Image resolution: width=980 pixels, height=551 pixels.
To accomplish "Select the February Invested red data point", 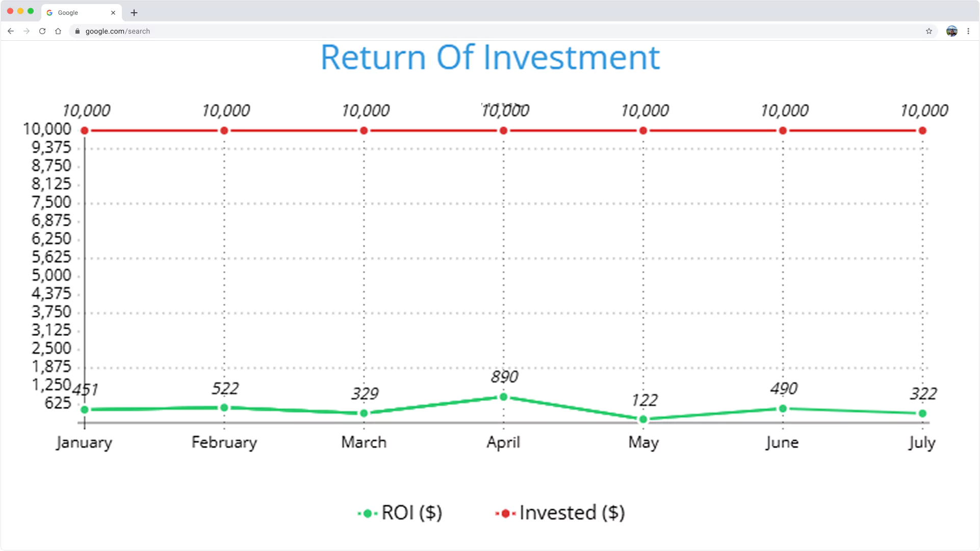I will click(x=224, y=131).
